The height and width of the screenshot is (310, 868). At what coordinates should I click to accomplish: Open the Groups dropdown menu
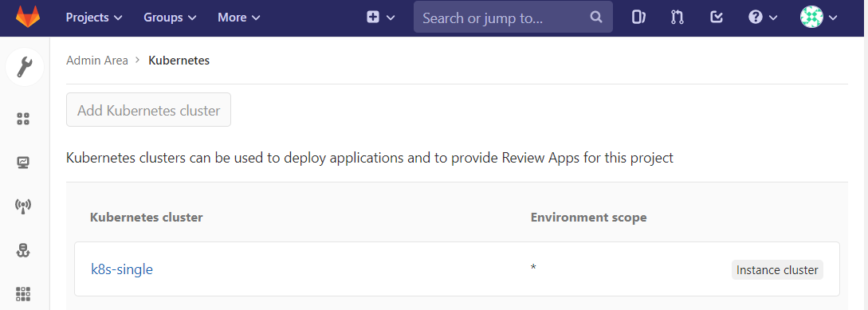170,18
